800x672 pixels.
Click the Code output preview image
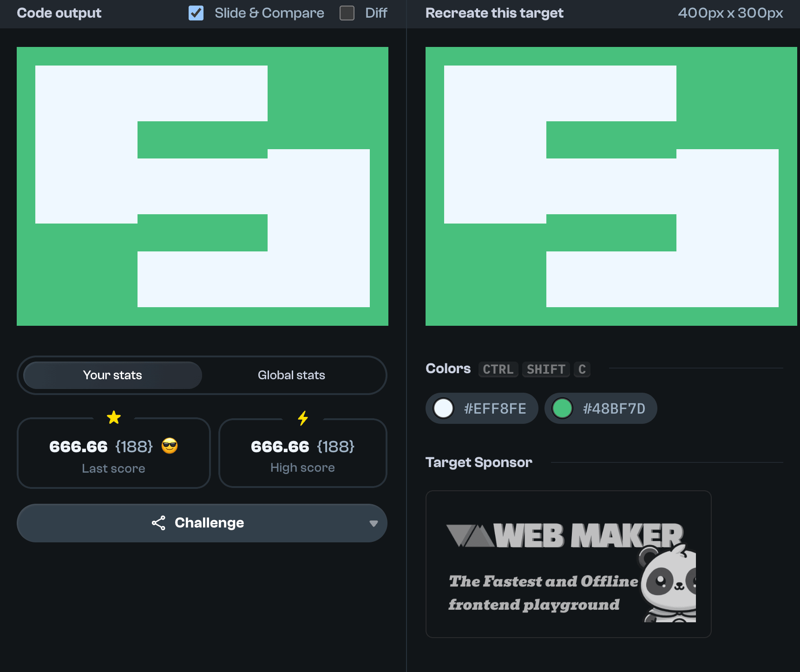point(203,186)
